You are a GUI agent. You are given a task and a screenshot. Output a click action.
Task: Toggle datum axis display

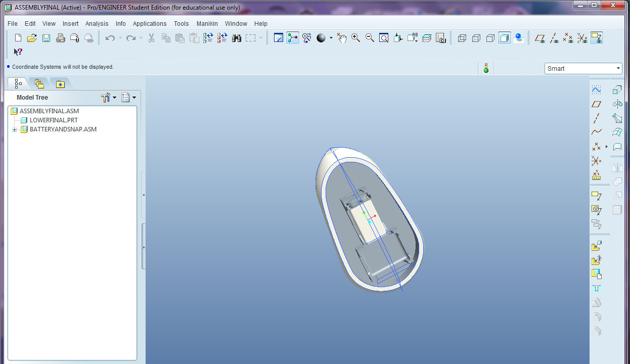(554, 37)
